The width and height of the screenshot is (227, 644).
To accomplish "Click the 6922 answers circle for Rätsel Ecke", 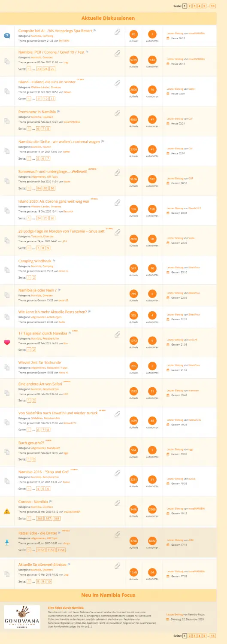I will click(x=151, y=541).
